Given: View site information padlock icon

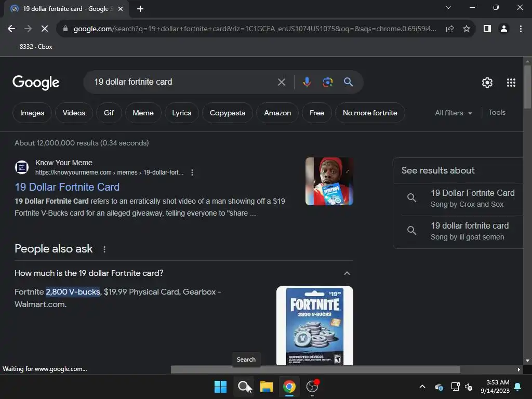Looking at the screenshot, I should click(65, 29).
